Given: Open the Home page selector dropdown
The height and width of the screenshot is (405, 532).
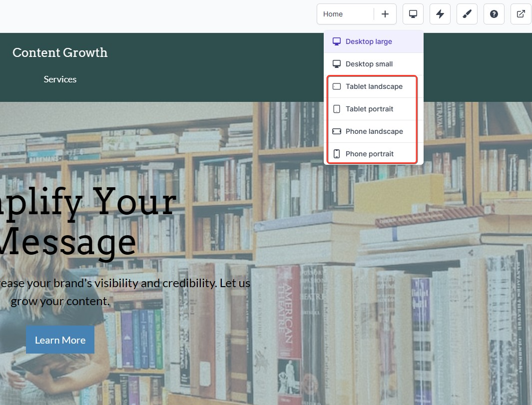Looking at the screenshot, I should [x=345, y=14].
